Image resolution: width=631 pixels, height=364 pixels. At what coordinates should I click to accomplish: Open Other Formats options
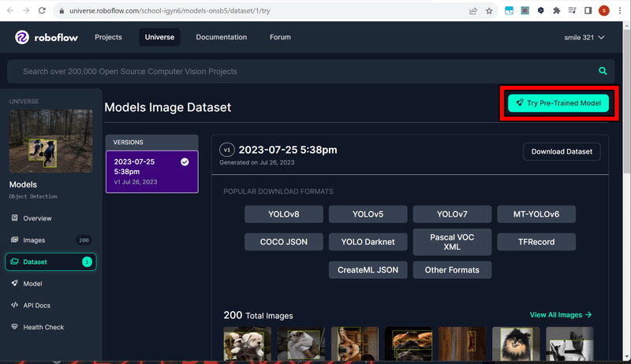452,270
